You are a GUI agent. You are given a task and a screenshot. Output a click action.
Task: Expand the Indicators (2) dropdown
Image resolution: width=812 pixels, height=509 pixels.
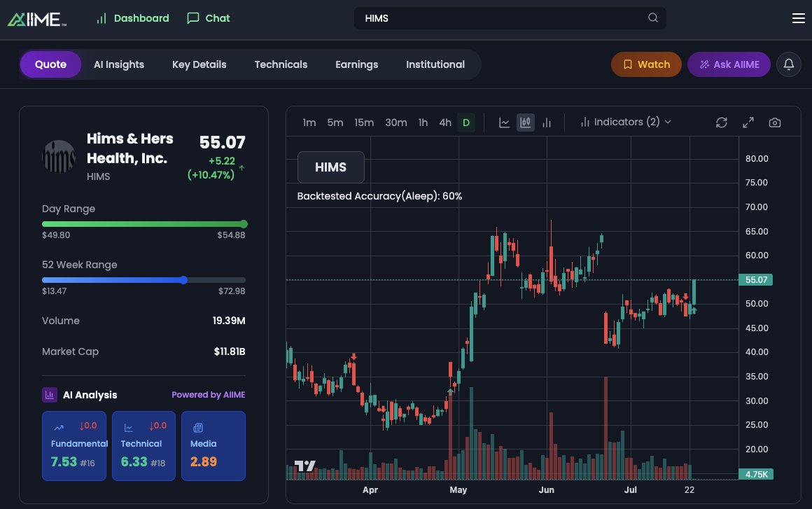click(x=626, y=123)
